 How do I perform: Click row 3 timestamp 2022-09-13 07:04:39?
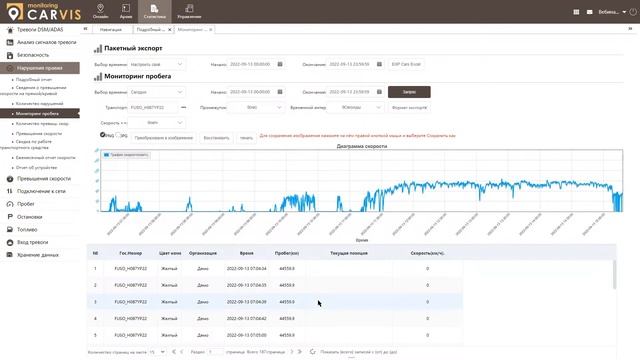point(247,302)
